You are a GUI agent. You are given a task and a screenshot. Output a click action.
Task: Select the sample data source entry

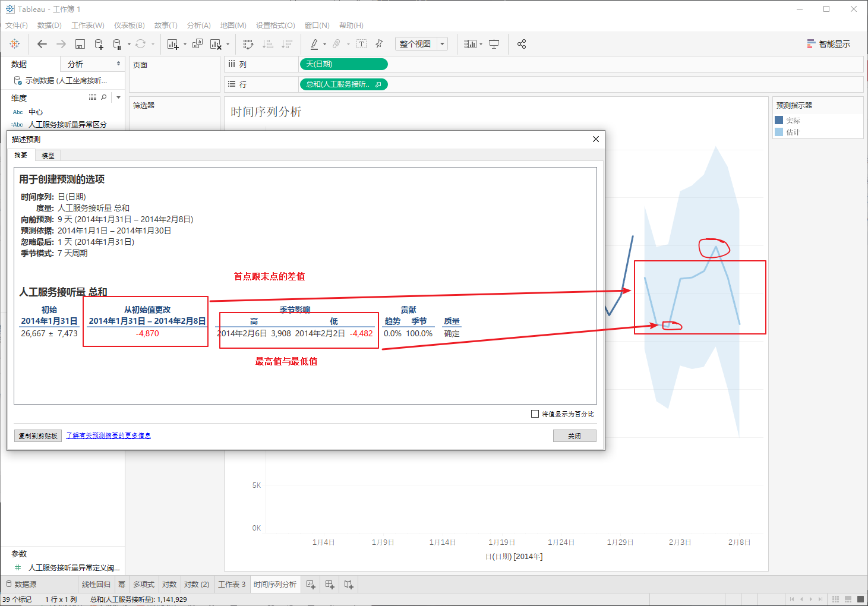[x=61, y=80]
